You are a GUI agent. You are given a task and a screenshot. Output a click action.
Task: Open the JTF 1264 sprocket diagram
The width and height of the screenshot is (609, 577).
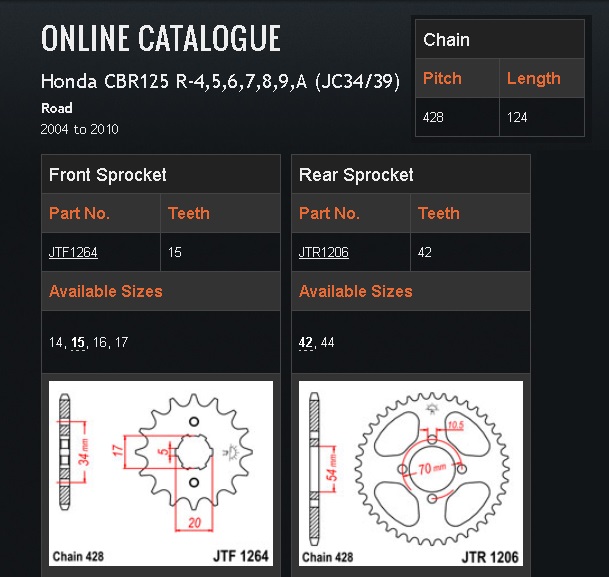click(x=161, y=473)
